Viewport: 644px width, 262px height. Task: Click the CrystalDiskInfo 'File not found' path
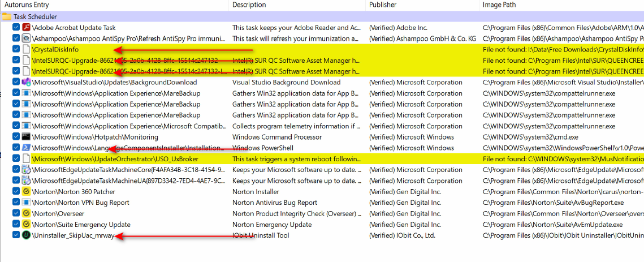point(563,49)
